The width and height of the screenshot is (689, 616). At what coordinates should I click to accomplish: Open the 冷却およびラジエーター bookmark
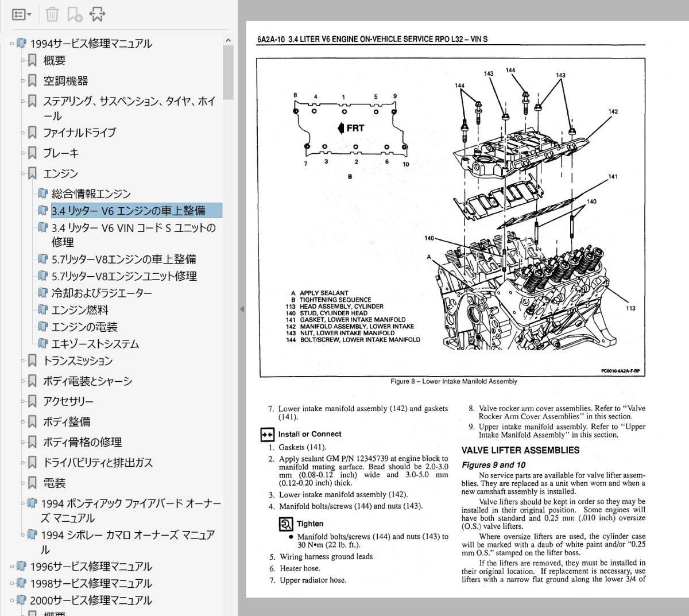[102, 293]
